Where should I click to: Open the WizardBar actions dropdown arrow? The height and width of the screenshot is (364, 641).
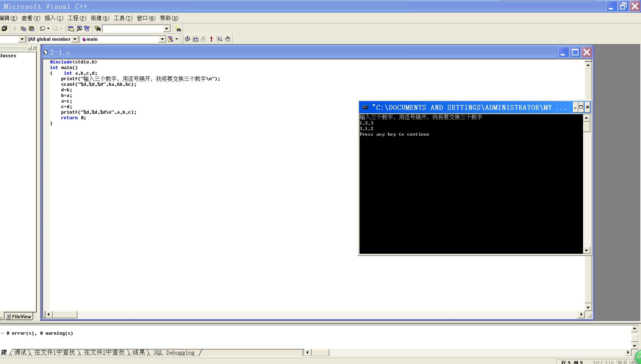click(x=177, y=39)
